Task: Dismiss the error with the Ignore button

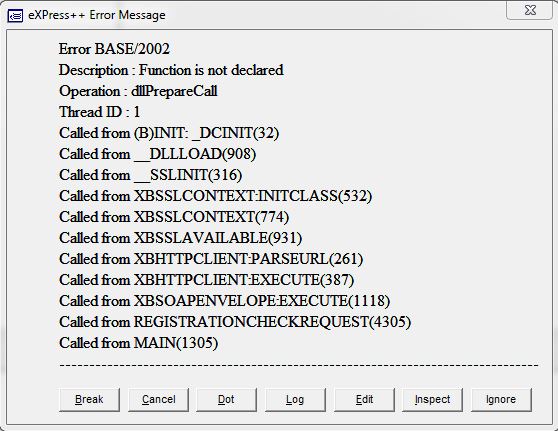Action: tap(501, 400)
